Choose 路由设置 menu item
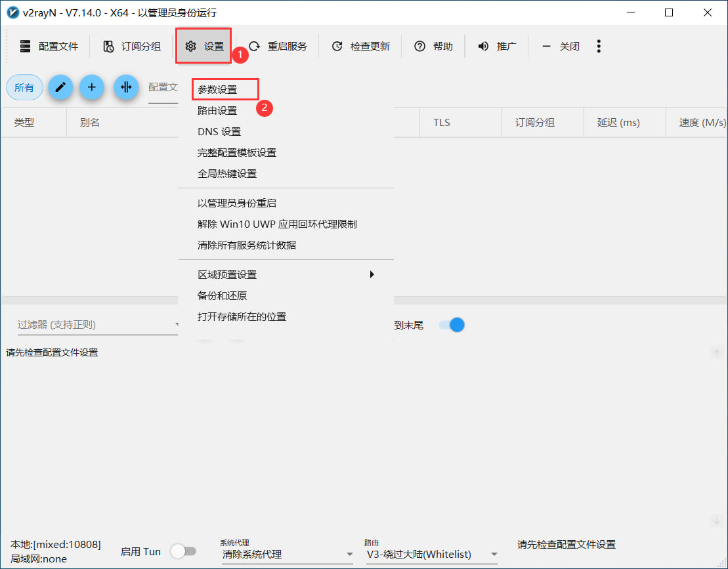This screenshot has width=728, height=569. click(x=217, y=110)
